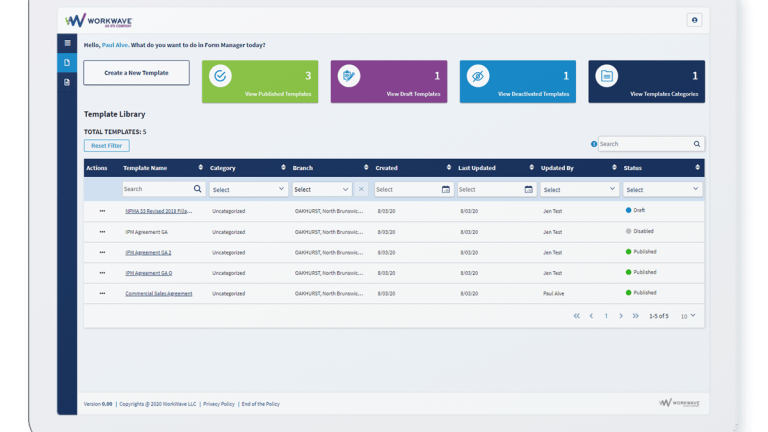Viewport: 768px width, 432px height.
Task: Open the Status filter dropdown
Action: pyautogui.click(x=662, y=190)
